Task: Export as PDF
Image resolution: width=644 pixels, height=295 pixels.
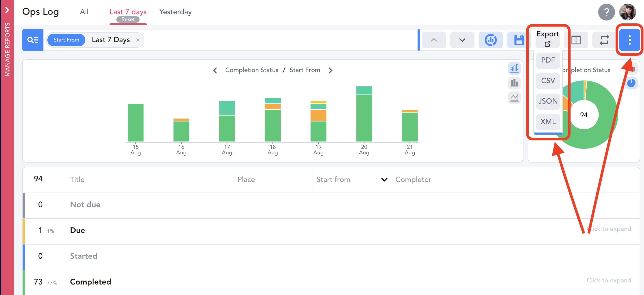Action: (x=548, y=60)
